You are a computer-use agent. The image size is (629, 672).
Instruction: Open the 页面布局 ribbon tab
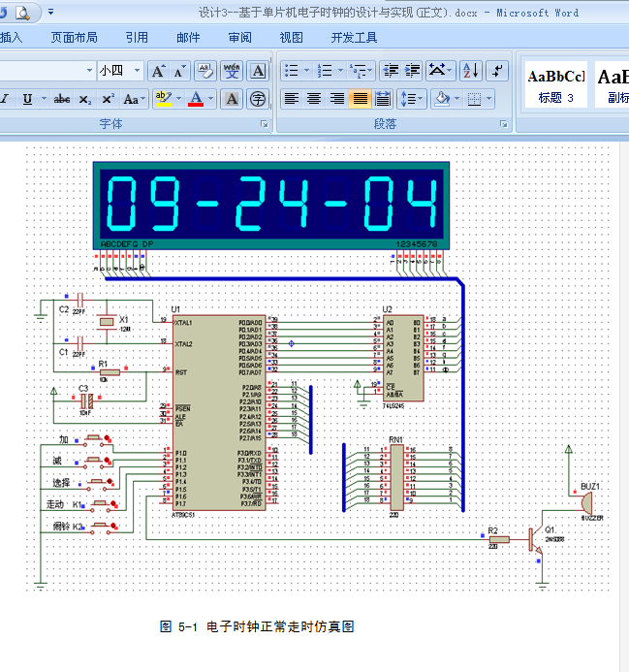pyautogui.click(x=74, y=38)
